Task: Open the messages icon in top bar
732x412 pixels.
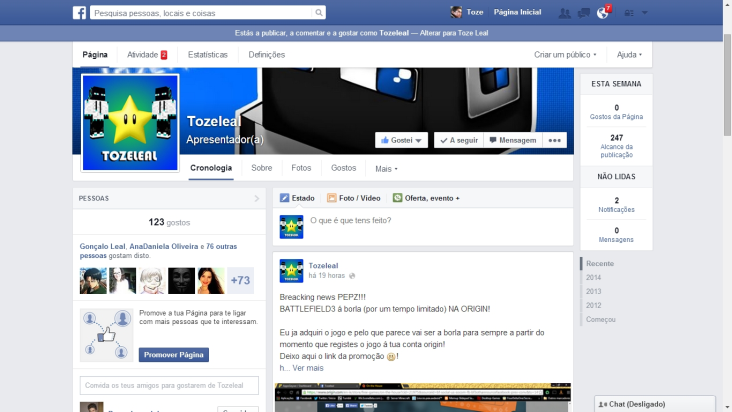Action: pos(584,13)
